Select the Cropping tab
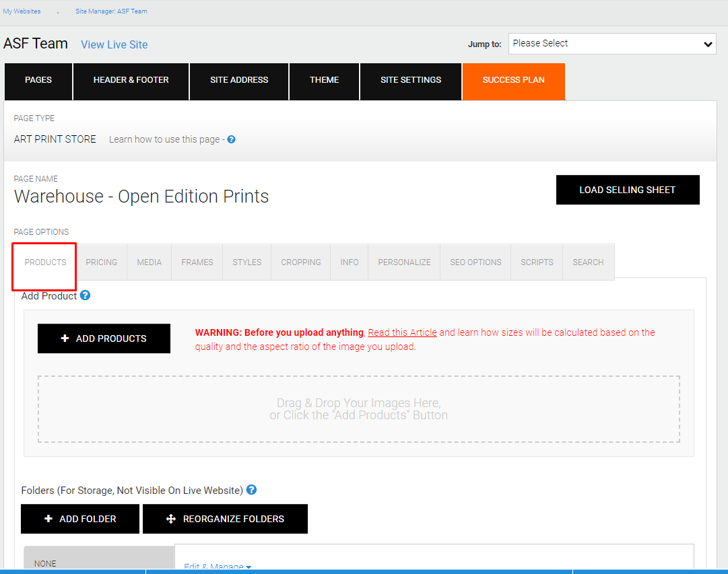Screen dimensions: 728x574 [301, 262]
